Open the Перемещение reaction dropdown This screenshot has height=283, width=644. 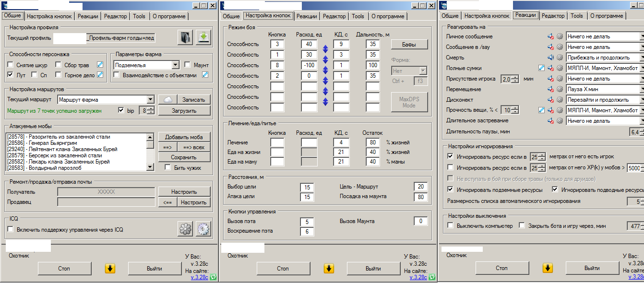pyautogui.click(x=642, y=89)
